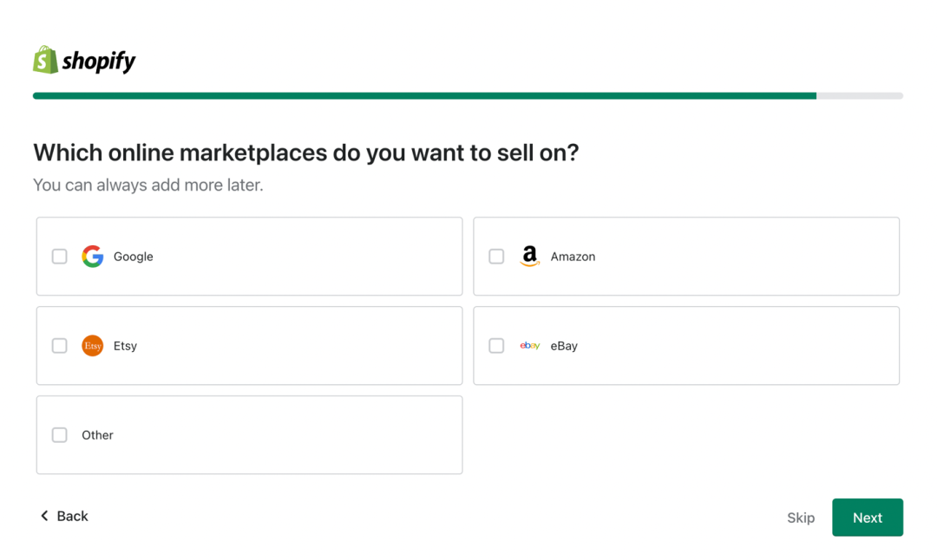937x560 pixels.
Task: Enable the Other marketplace checkbox
Action: [59, 434]
